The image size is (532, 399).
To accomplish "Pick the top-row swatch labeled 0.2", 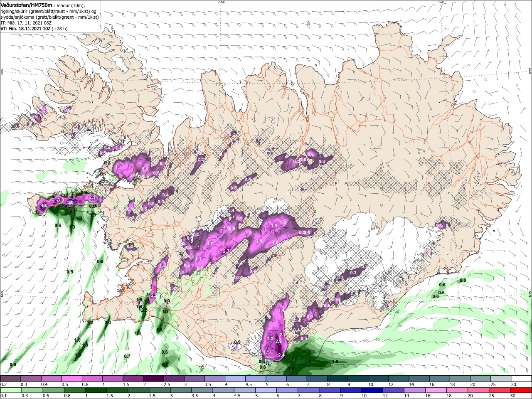I will [x=10, y=379].
